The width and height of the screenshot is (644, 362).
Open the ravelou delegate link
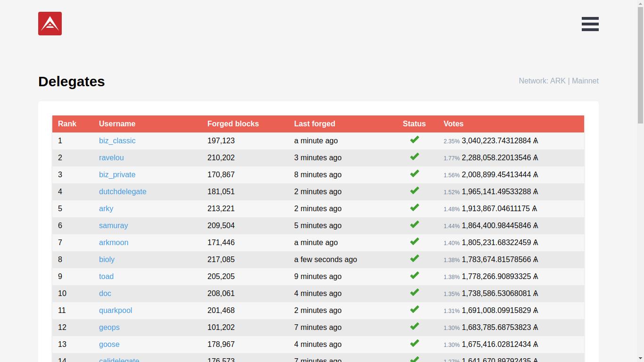[x=111, y=158]
